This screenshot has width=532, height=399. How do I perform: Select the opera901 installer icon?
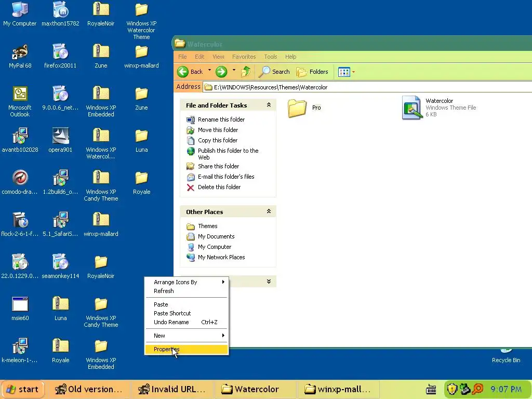click(x=60, y=140)
